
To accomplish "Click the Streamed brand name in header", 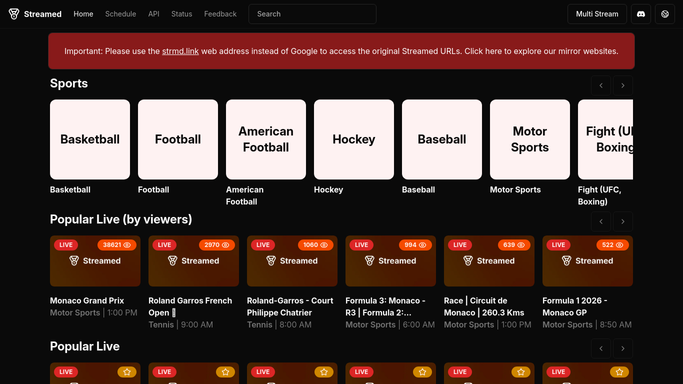I will pyautogui.click(x=43, y=14).
